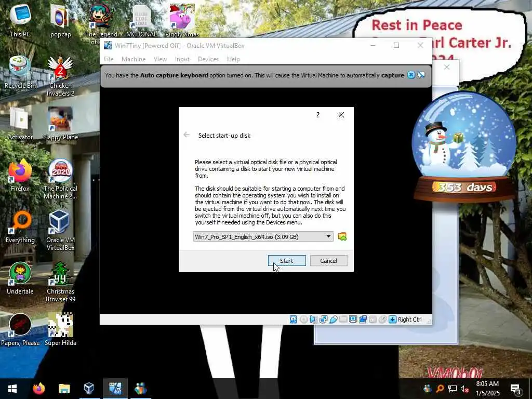The height and width of the screenshot is (399, 532).
Task: Switch to VirtualBox Manager taskbar button
Action: [x=89, y=389]
